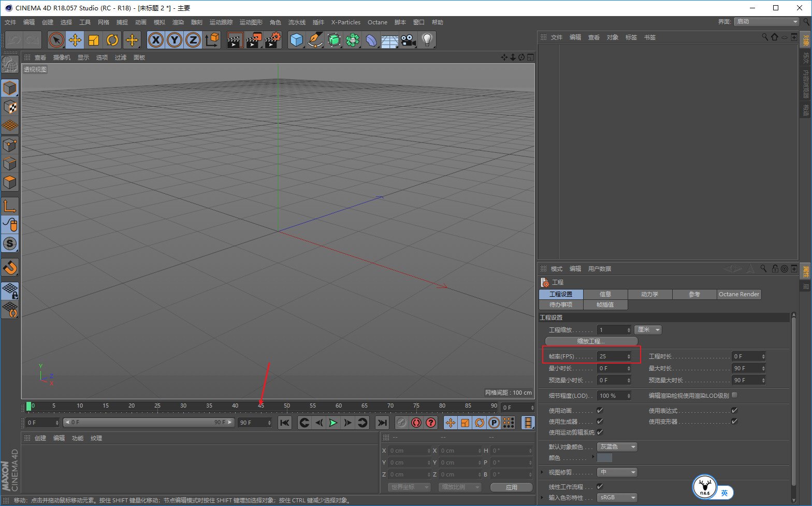The width and height of the screenshot is (812, 506).
Task: Select the Rotate tool in top toolbar
Action: (112, 40)
